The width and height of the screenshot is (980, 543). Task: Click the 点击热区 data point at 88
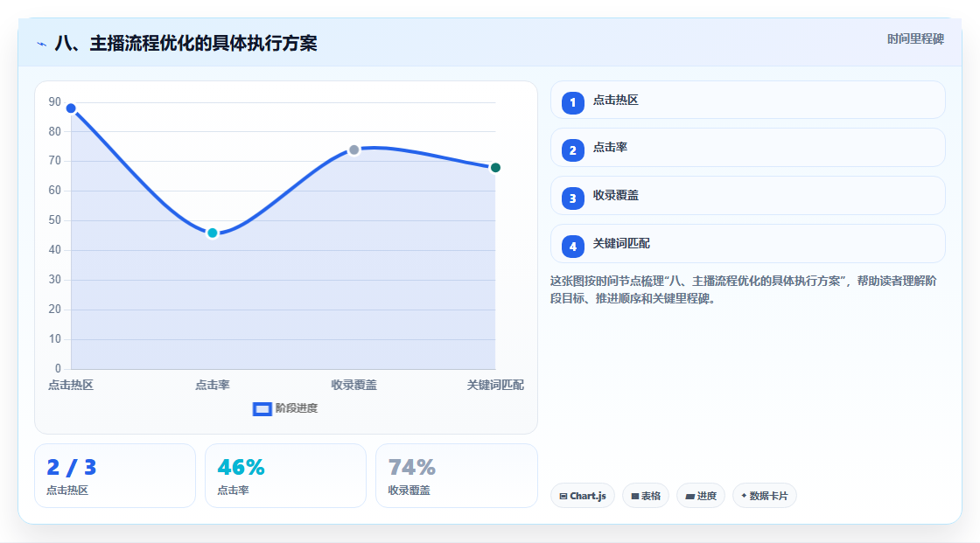[x=71, y=108]
